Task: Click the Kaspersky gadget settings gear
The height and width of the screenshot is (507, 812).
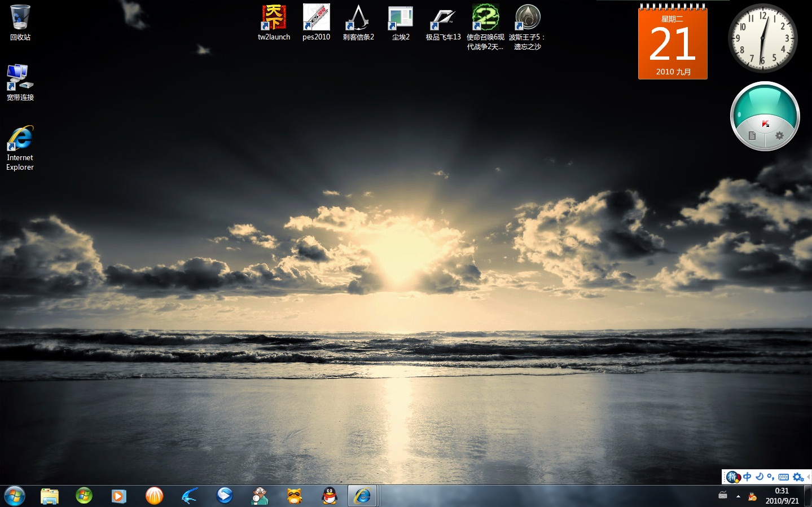Action: 779,136
